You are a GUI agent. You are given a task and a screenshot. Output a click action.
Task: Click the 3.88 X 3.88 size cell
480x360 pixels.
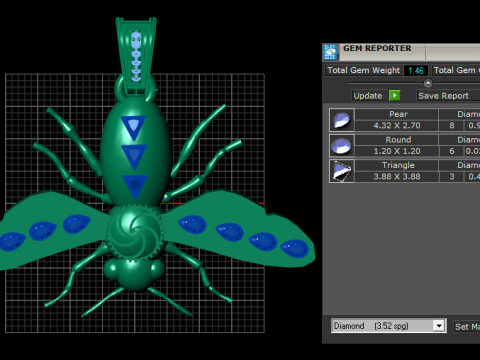click(397, 177)
